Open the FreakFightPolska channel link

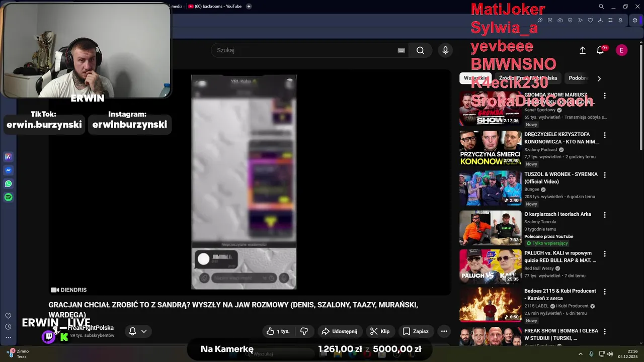(91, 328)
